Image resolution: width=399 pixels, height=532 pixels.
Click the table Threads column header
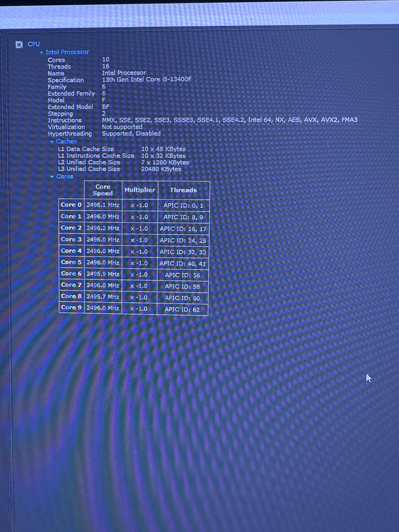click(x=183, y=190)
